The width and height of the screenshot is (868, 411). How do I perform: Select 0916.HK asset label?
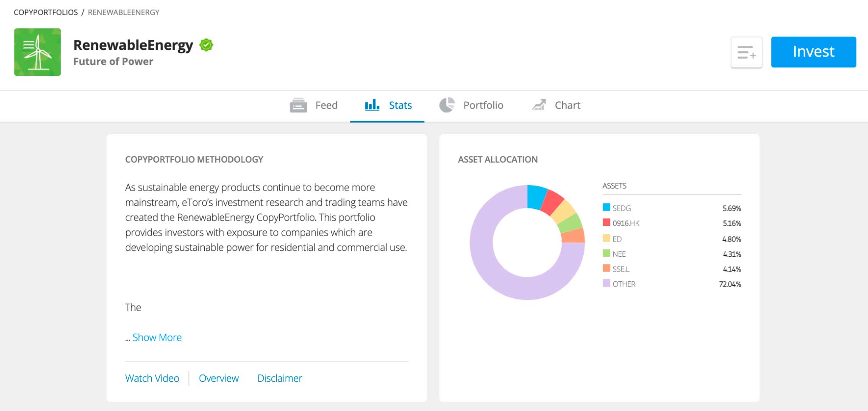point(626,223)
